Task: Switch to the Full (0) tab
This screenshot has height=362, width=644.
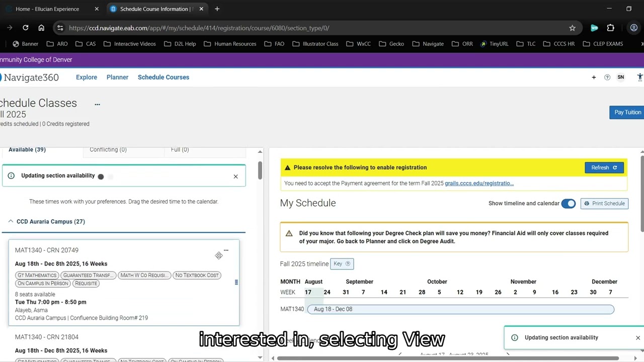Action: pyautogui.click(x=180, y=149)
